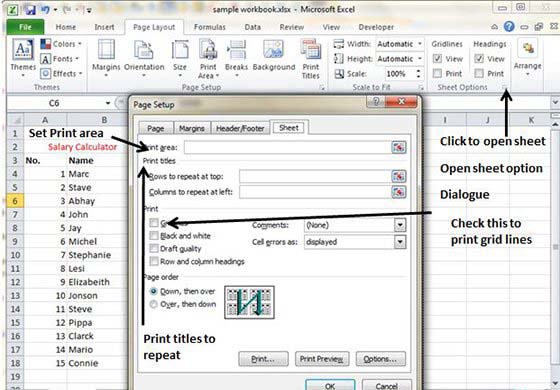Screen dimensions: 560x390
Task: Click the Print... button in dialog
Action: [263, 359]
